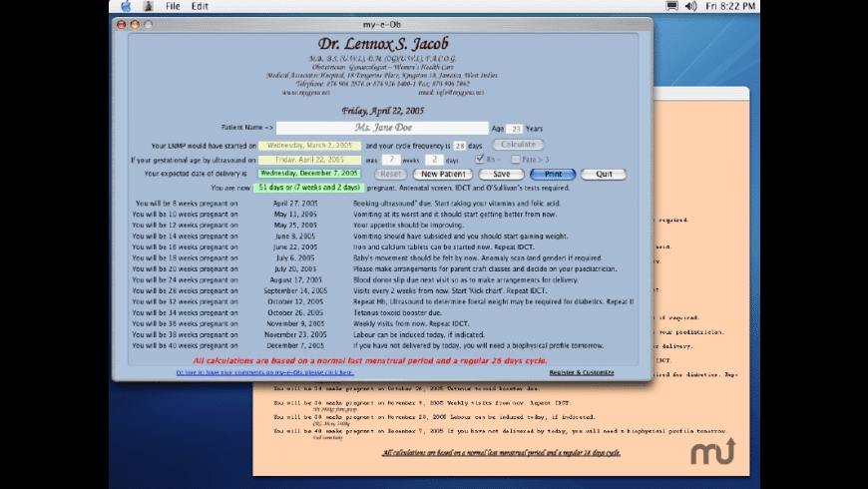Click the volume icon in menu bar
The image size is (868, 489).
pos(690,6)
